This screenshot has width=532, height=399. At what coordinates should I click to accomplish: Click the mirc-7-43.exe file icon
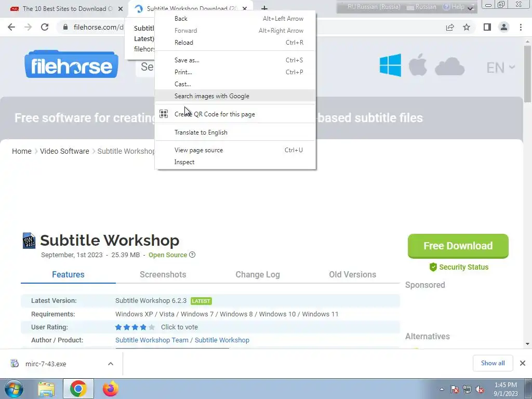pyautogui.click(x=15, y=363)
